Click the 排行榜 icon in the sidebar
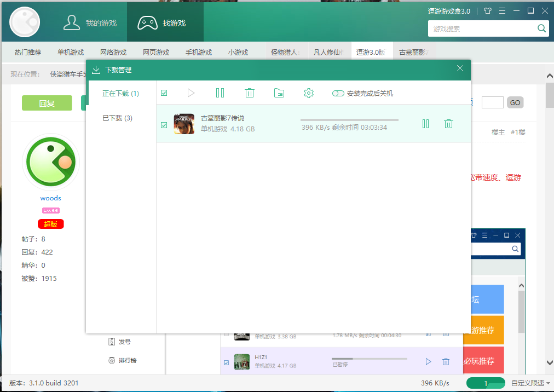The height and width of the screenshot is (392, 554). [x=112, y=361]
